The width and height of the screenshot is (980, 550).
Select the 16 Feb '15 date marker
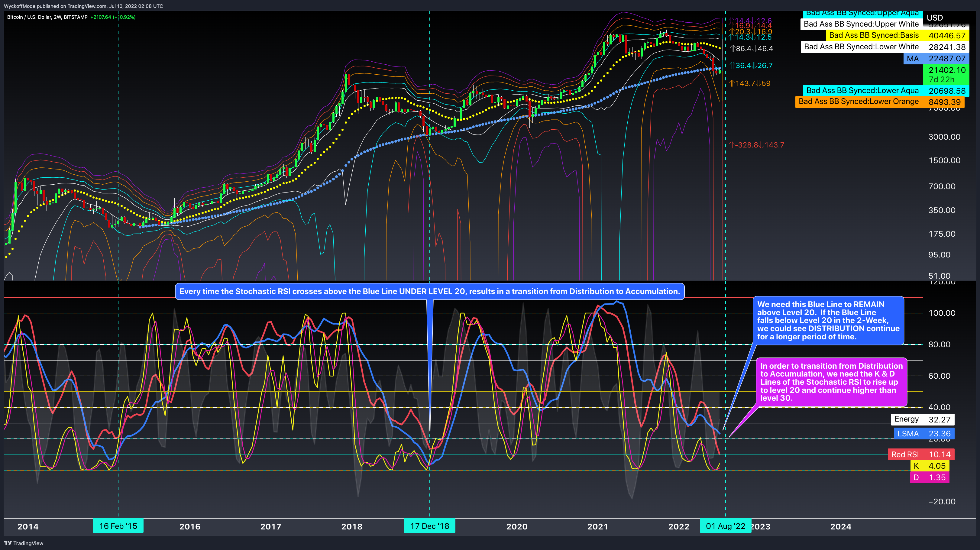pos(118,526)
